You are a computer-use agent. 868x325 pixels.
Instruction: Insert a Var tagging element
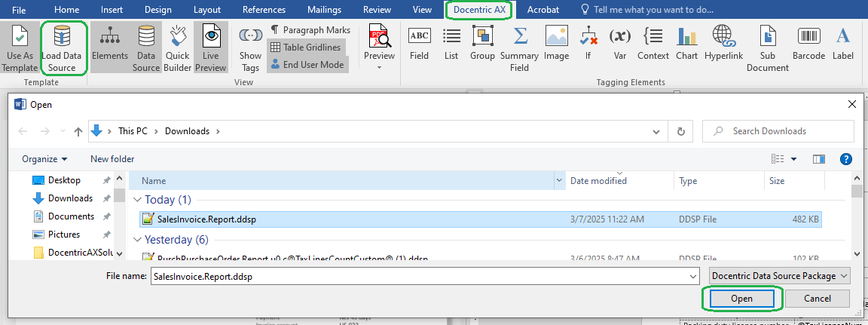pos(620,43)
